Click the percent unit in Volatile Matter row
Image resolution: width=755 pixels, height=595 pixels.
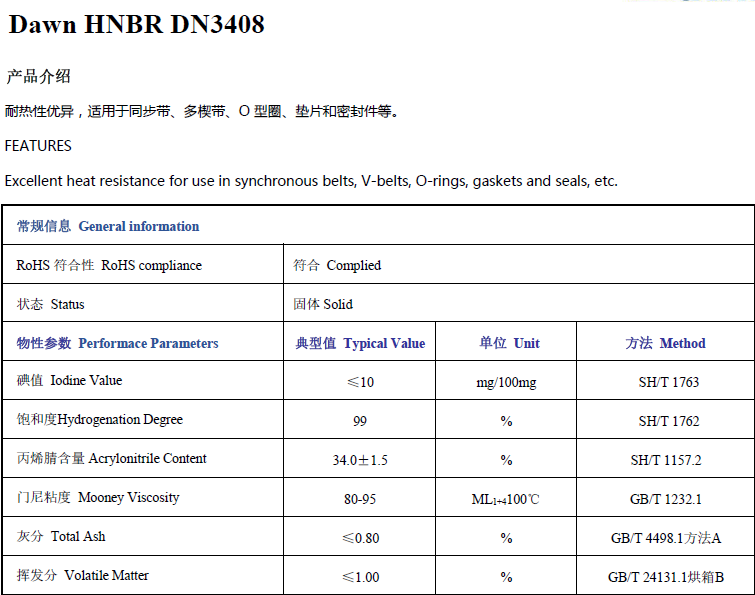[x=506, y=577]
